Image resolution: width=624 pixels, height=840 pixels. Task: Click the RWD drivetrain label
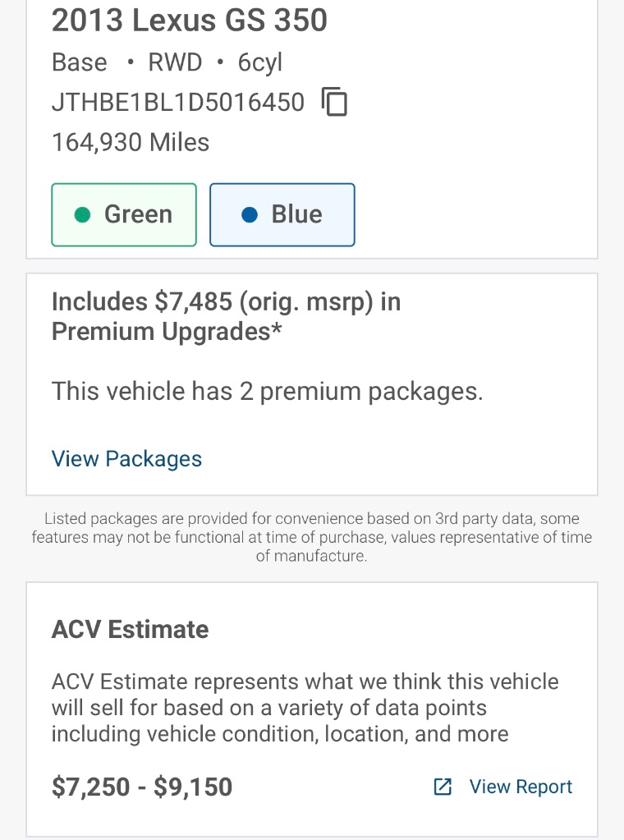pos(176,62)
